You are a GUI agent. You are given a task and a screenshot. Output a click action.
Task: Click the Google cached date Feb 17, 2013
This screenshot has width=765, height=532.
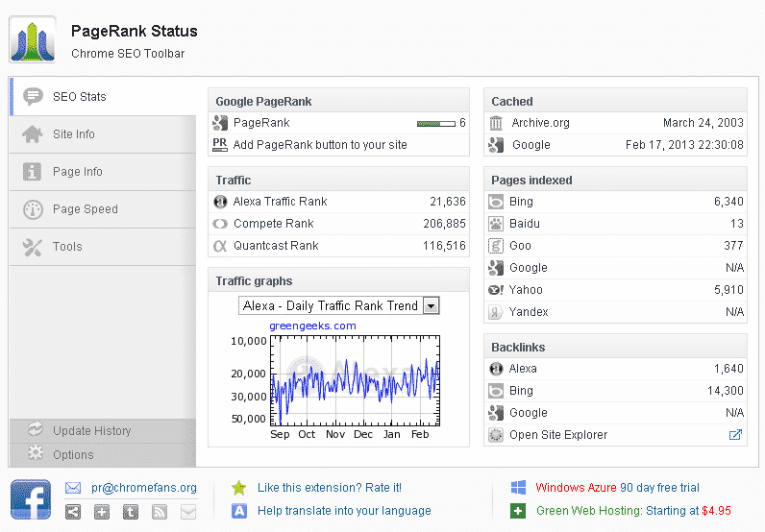coord(684,145)
